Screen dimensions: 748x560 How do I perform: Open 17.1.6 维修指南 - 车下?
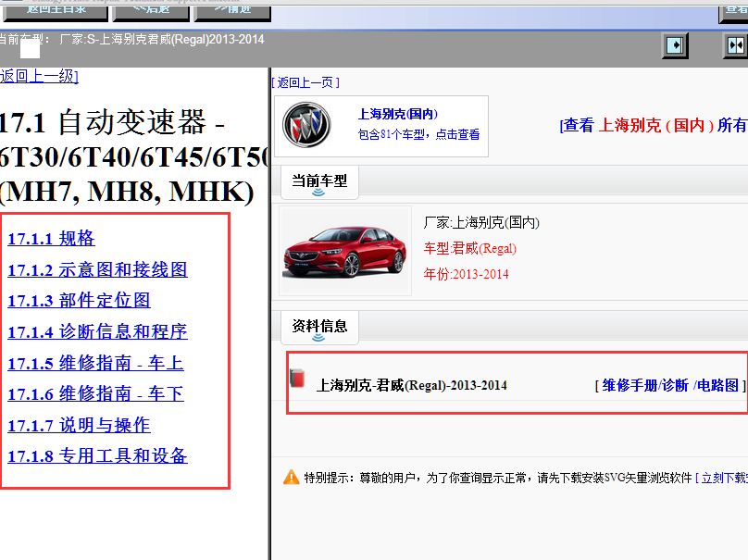click(95, 394)
